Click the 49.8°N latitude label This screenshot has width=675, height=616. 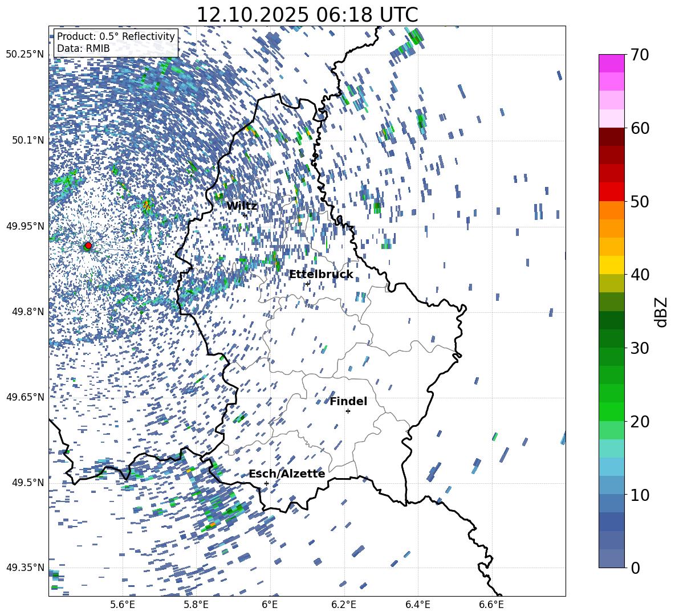click(27, 312)
